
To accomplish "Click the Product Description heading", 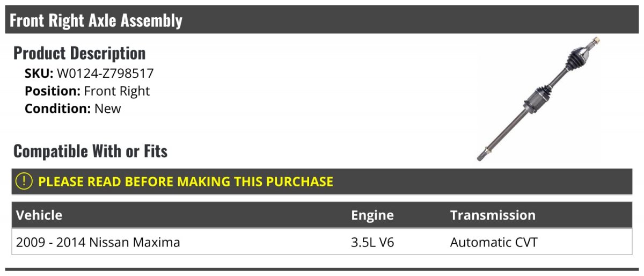I will (x=79, y=53).
